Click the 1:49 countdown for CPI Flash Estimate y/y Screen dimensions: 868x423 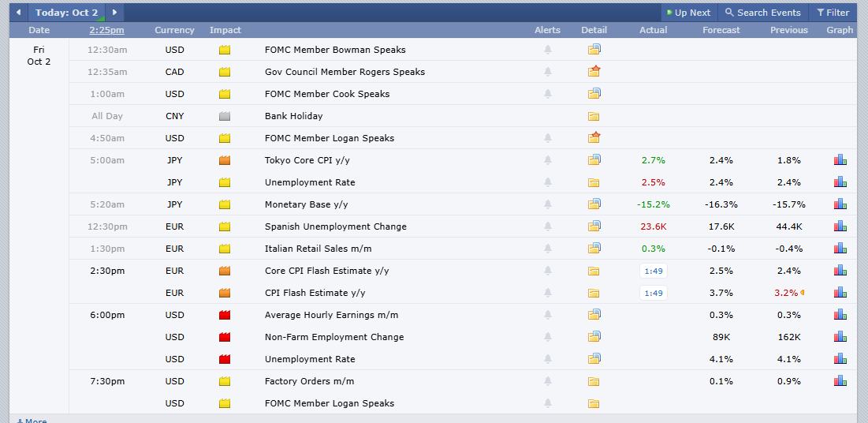(654, 293)
